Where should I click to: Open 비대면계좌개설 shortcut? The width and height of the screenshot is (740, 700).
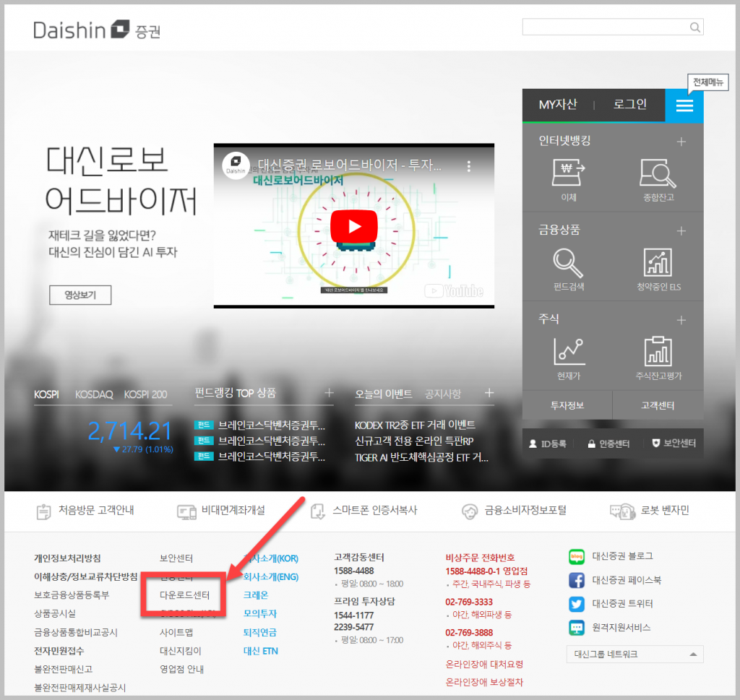[x=221, y=511]
